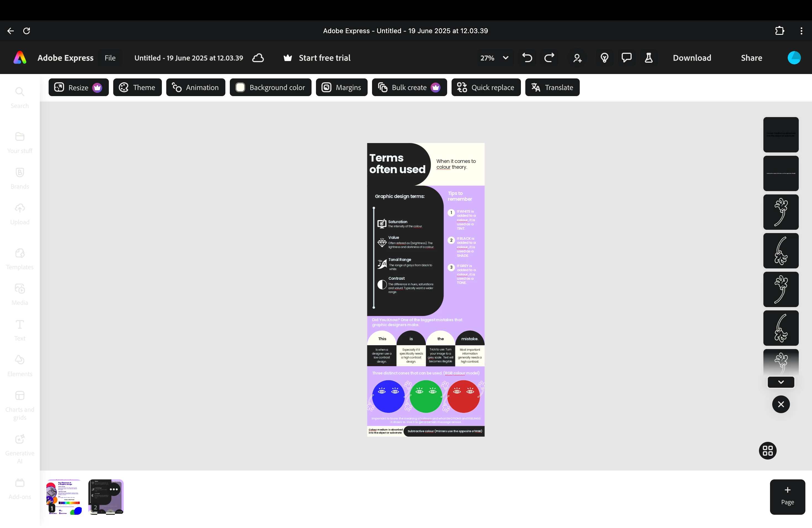Click the redo arrow icon
Viewport: 812px width, 528px height.
[x=549, y=58]
